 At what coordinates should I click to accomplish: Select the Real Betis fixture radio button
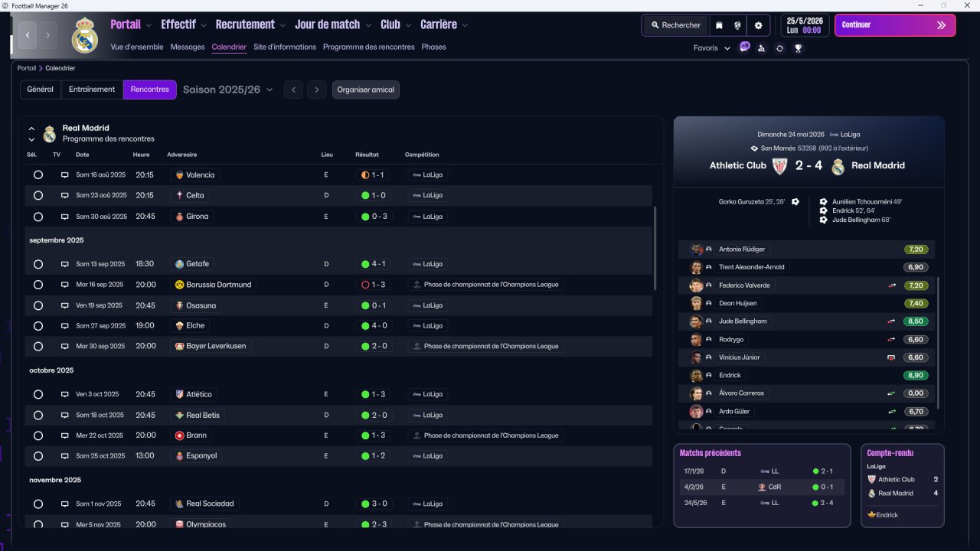pos(38,416)
